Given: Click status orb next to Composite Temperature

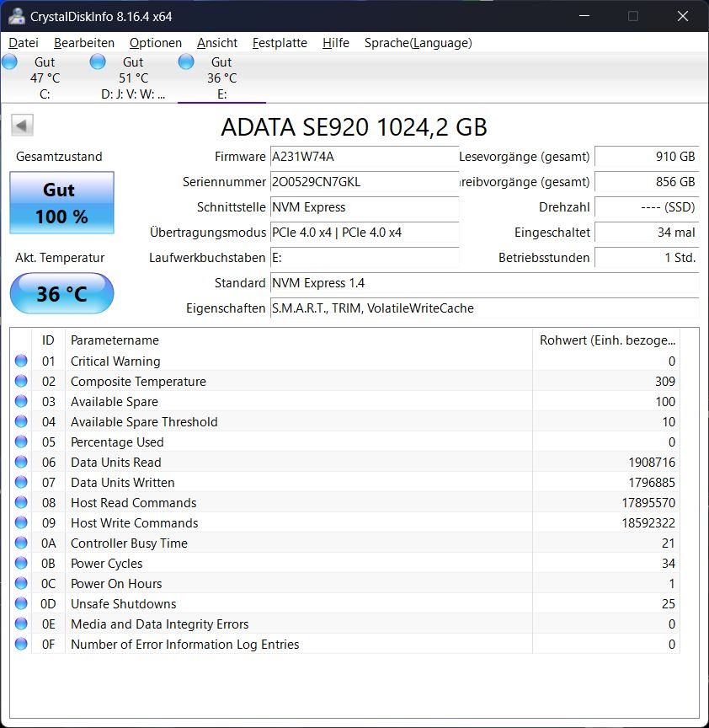Looking at the screenshot, I should [x=21, y=382].
